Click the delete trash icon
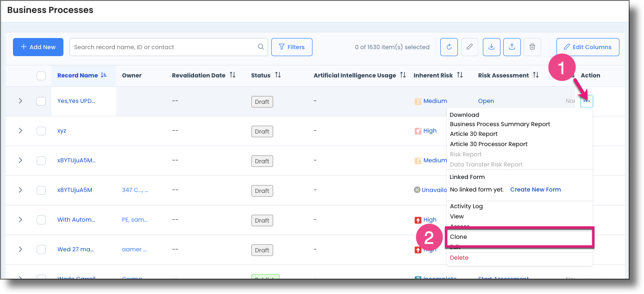Screen dimensions: 644x294 (532, 47)
